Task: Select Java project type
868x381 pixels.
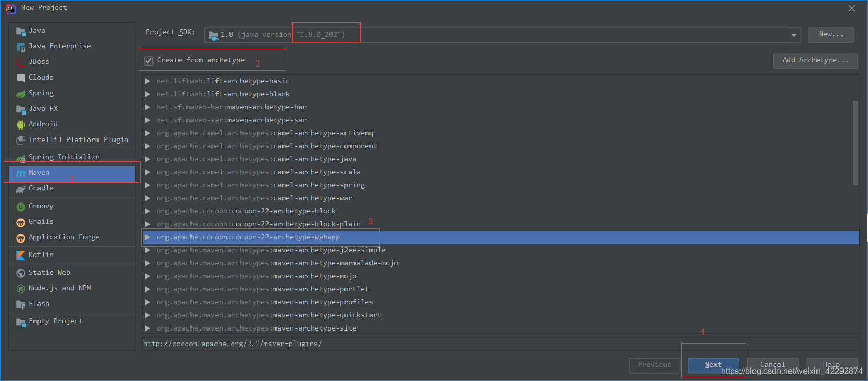Action: 72,31
